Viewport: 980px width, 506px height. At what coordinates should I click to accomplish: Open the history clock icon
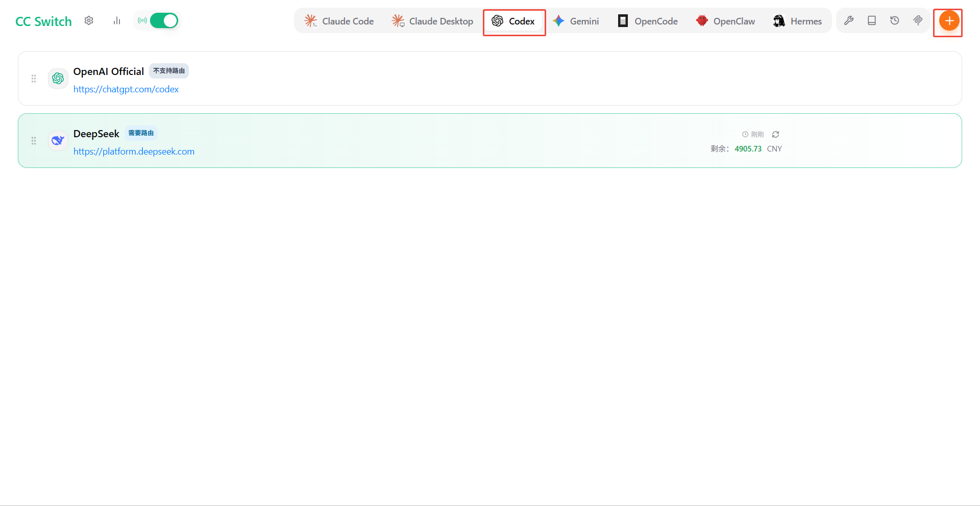pos(895,20)
